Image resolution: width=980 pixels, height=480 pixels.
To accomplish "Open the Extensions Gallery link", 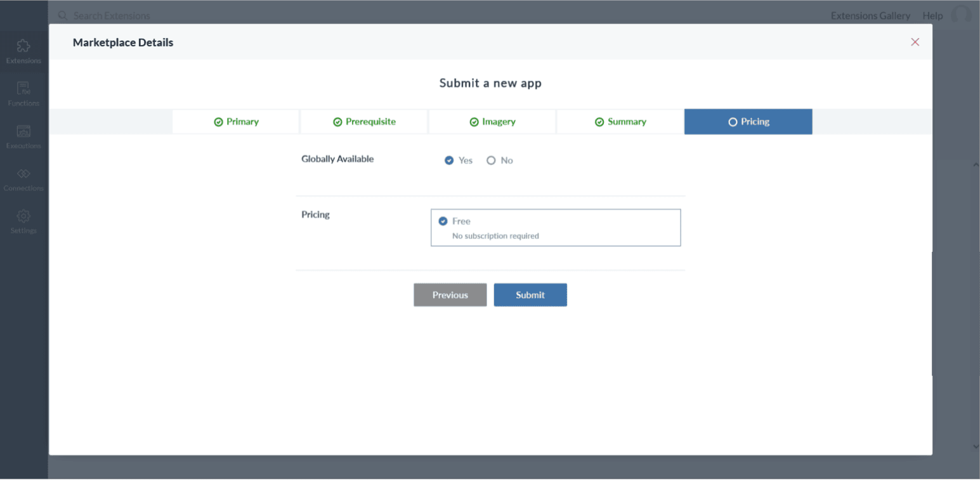I will 870,15.
